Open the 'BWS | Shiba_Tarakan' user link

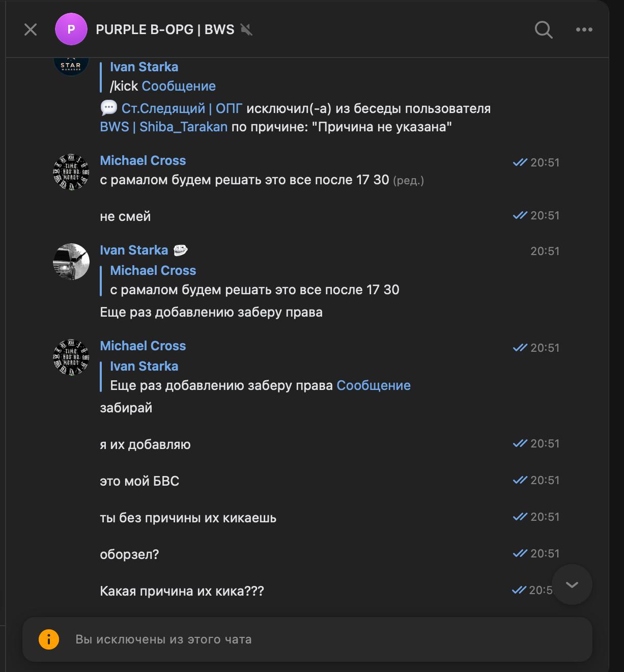pyautogui.click(x=163, y=127)
